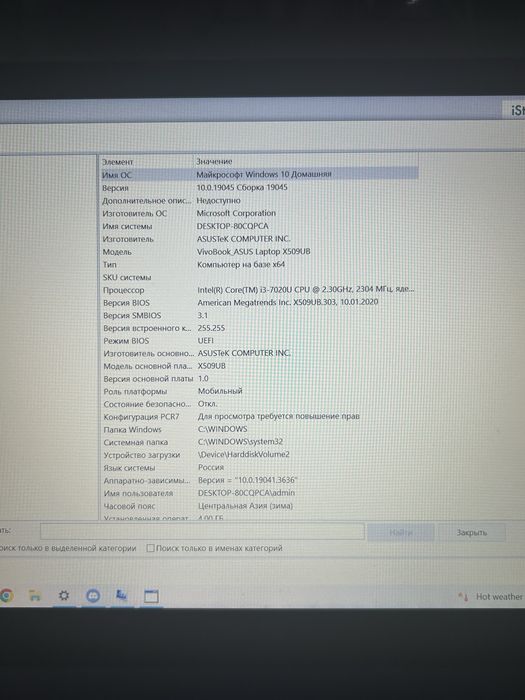Select the 'Аппаратно-зависимы...' row
Image resolution: width=525 pixels, height=700 pixels.
click(259, 481)
